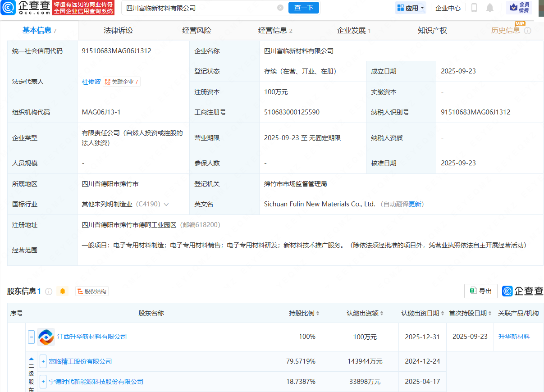Clear the search box text
Screen dimensions: 544x392
click(x=280, y=8)
